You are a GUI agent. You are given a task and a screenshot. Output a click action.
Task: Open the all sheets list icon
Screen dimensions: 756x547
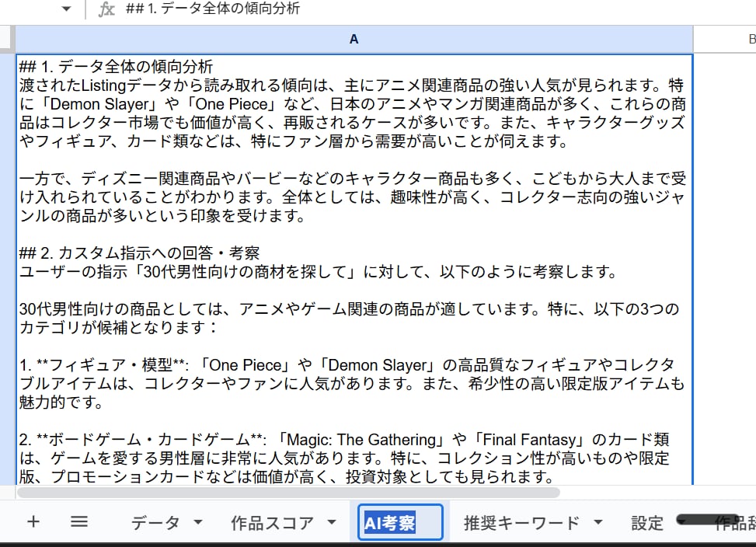pyautogui.click(x=79, y=522)
